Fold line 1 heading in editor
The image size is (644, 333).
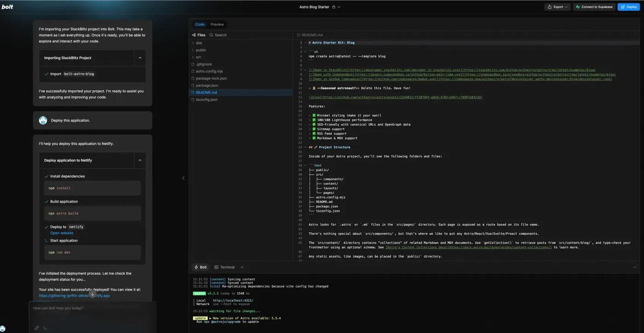305,43
